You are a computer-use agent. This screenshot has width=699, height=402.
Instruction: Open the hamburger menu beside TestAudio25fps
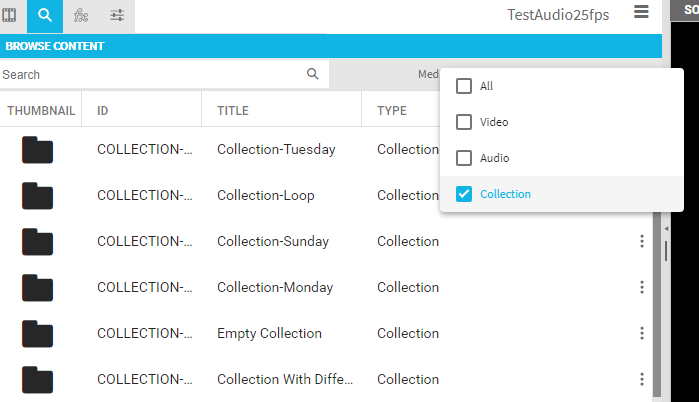coord(641,12)
